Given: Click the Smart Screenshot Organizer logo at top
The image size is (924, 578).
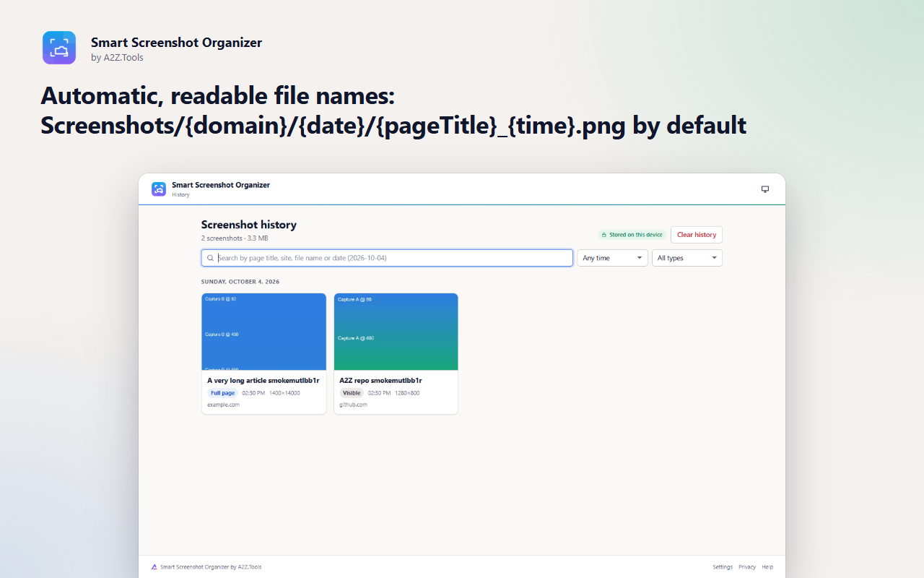Looking at the screenshot, I should click(59, 48).
